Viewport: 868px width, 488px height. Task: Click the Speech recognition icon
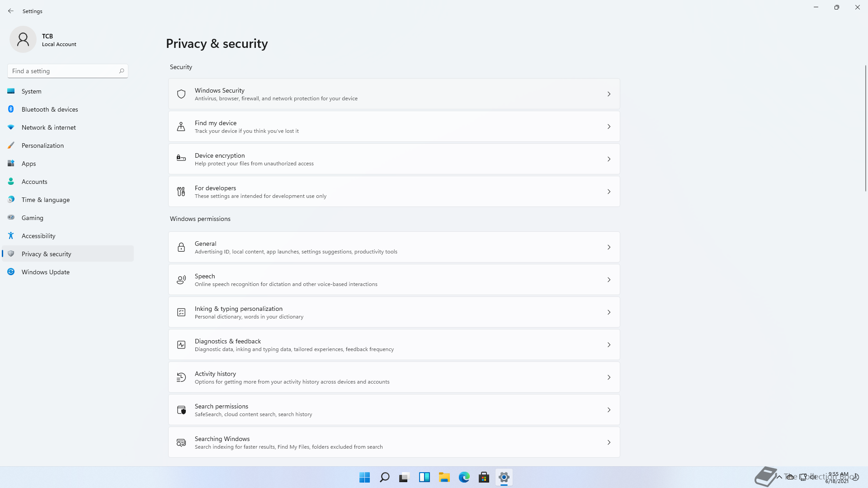click(181, 280)
